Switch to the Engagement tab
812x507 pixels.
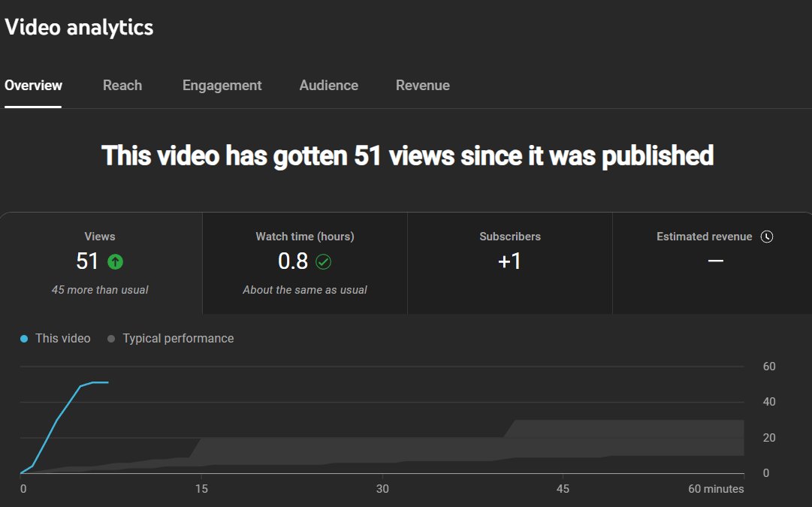point(222,86)
